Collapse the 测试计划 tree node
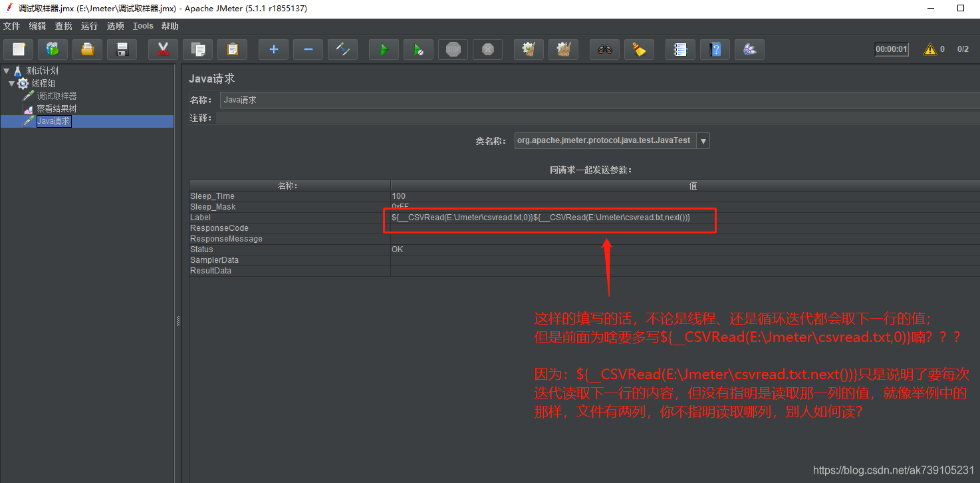 click(6, 71)
